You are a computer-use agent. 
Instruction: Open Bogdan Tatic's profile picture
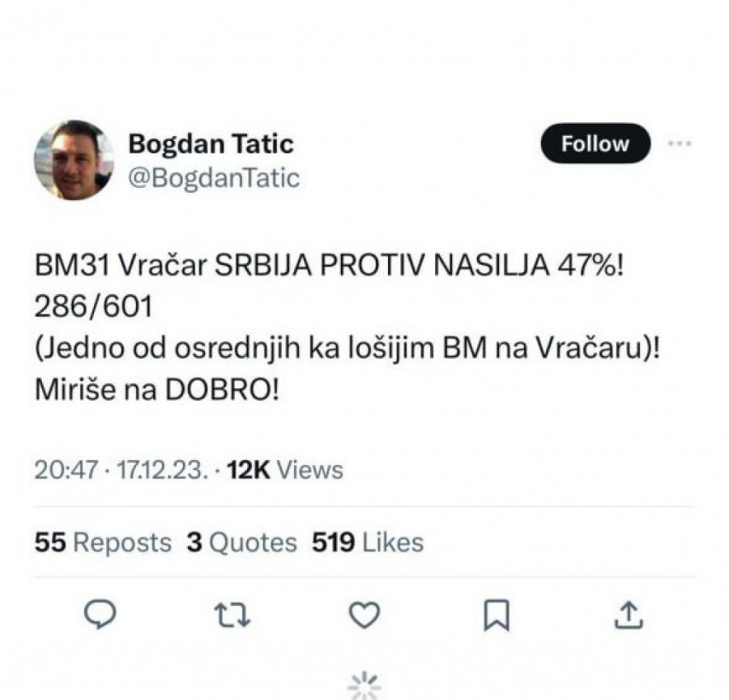[x=74, y=160]
